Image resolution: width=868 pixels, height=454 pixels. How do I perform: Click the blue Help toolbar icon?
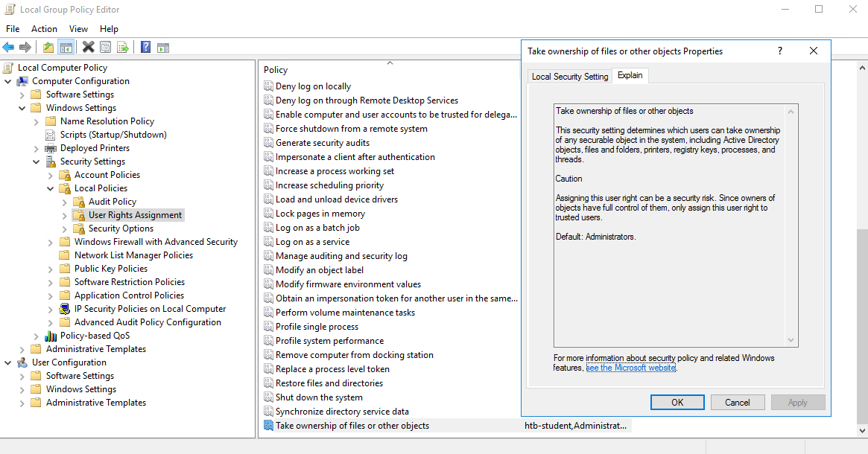[x=145, y=48]
